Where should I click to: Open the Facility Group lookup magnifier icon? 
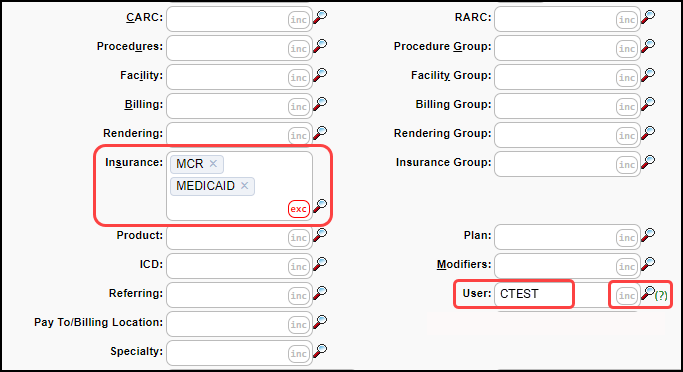pyautogui.click(x=648, y=75)
